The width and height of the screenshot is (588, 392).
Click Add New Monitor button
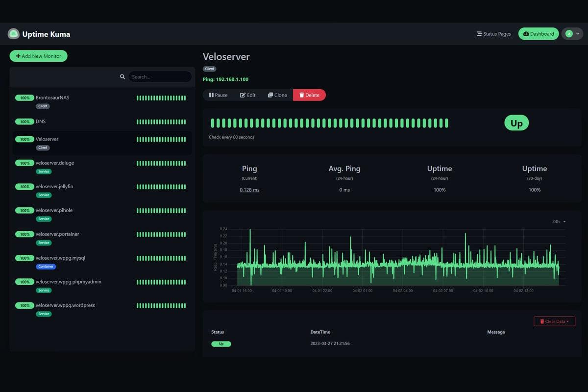38,56
